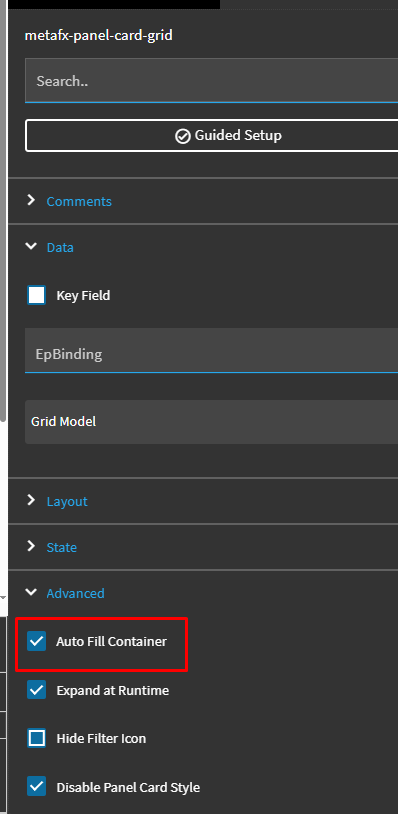The image size is (398, 814).
Task: Uncheck Disable Panel Card Style
Action: pyautogui.click(x=36, y=787)
